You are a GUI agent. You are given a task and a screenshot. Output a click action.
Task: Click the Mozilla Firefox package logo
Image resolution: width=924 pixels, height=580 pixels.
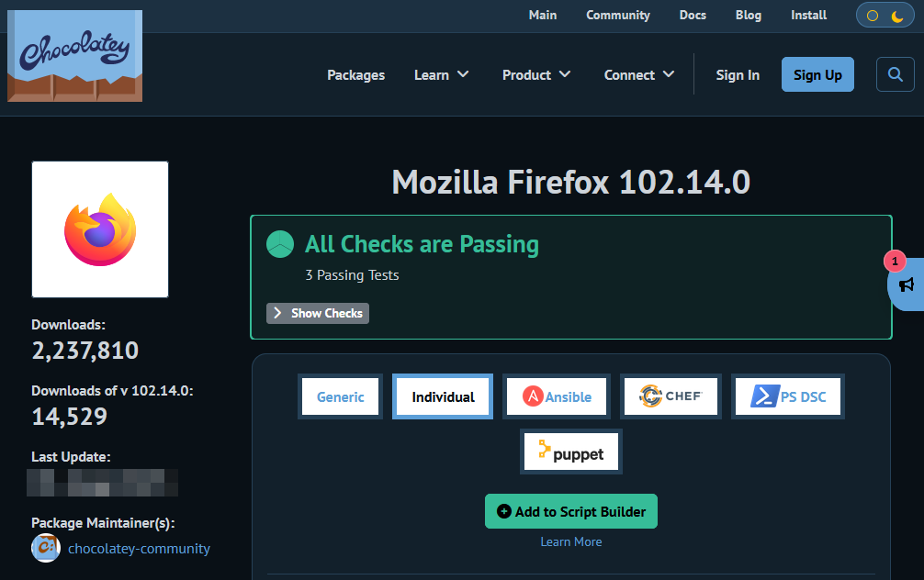[100, 229]
